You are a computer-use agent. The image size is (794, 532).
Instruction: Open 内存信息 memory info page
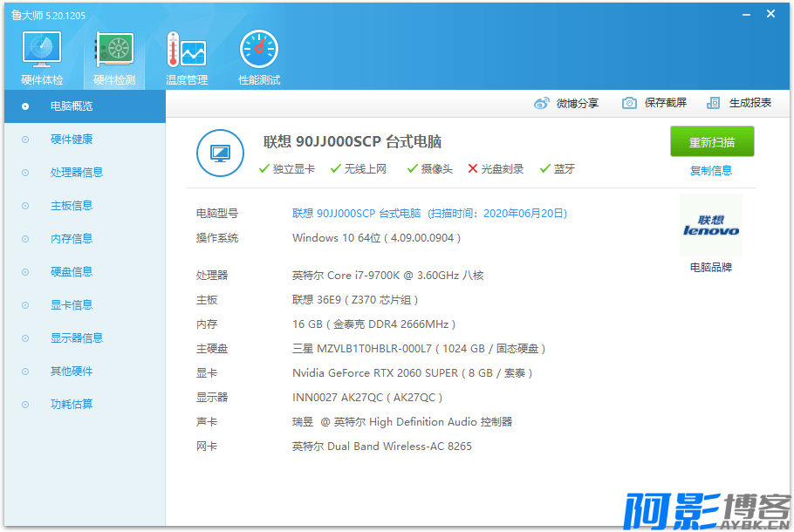72,239
